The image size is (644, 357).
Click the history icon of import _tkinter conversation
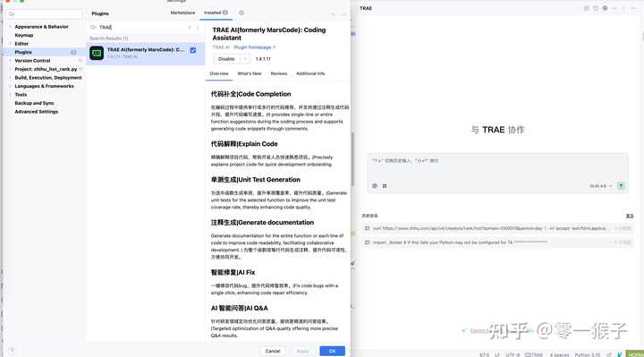368,242
